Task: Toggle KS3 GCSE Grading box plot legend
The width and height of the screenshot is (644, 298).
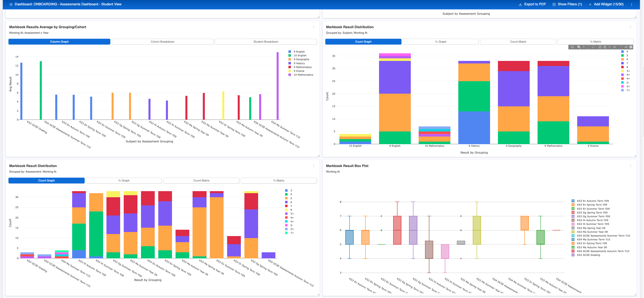Action: 588,255
